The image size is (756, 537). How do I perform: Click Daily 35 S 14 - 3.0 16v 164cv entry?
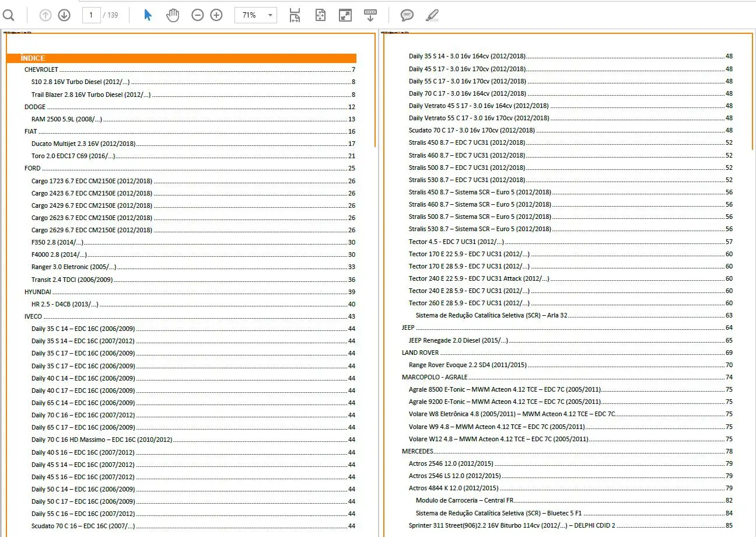(570, 56)
